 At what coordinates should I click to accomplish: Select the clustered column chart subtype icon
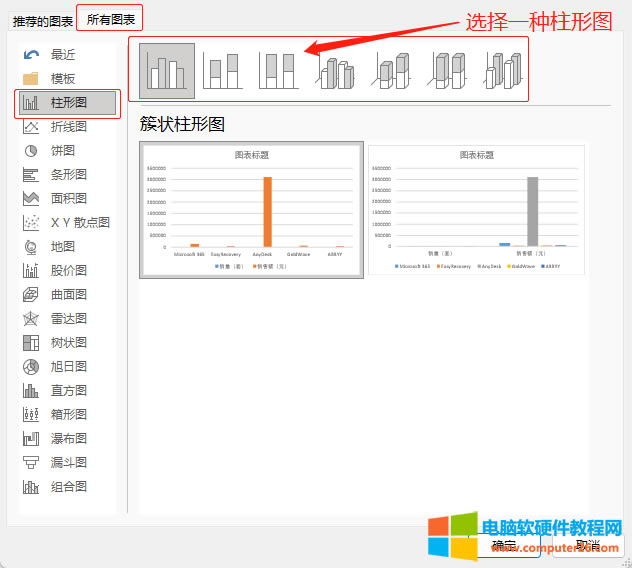pos(166,69)
